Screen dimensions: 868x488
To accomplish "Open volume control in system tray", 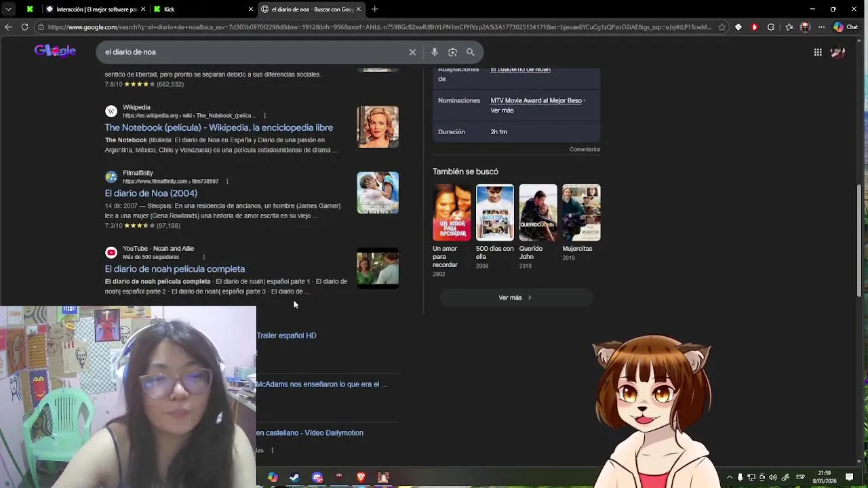I will [772, 477].
